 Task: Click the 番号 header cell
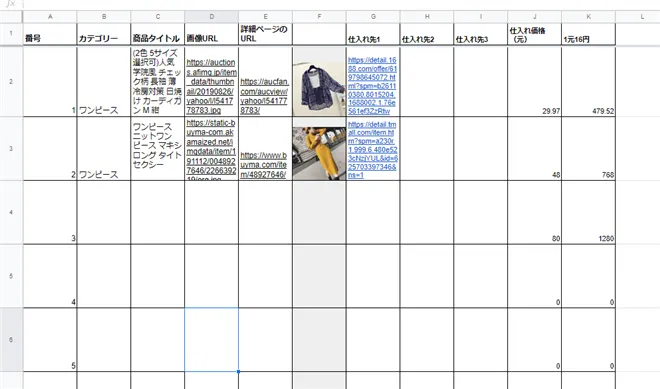(x=50, y=34)
